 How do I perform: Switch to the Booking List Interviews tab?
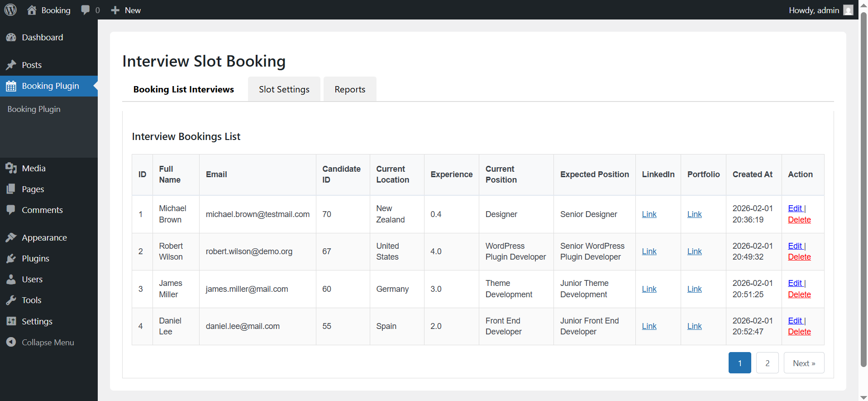(184, 89)
